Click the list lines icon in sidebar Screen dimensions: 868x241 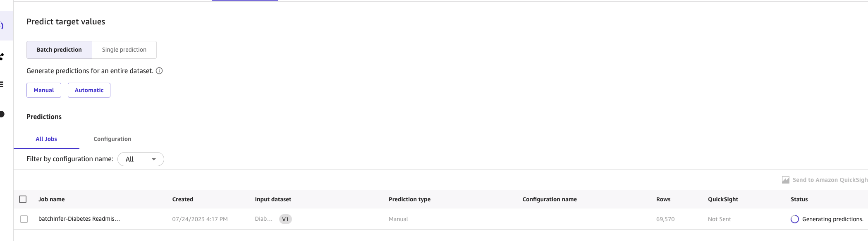[2, 85]
